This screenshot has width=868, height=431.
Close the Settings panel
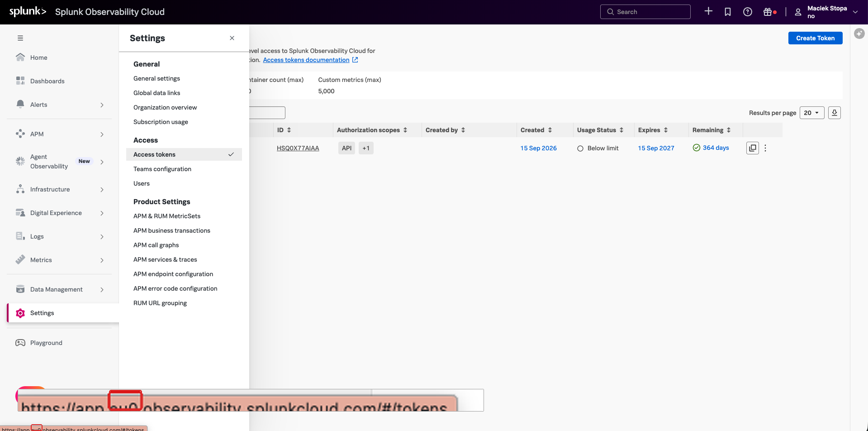232,38
